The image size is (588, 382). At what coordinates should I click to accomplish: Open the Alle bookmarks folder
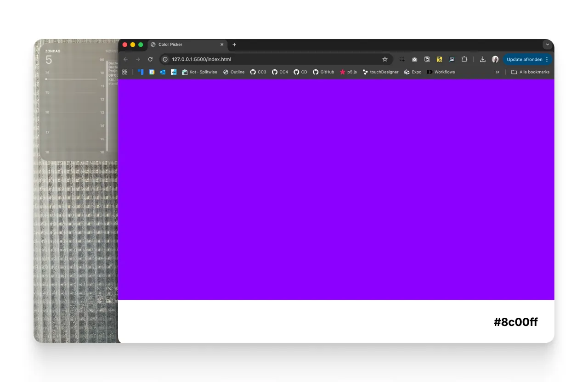point(530,72)
